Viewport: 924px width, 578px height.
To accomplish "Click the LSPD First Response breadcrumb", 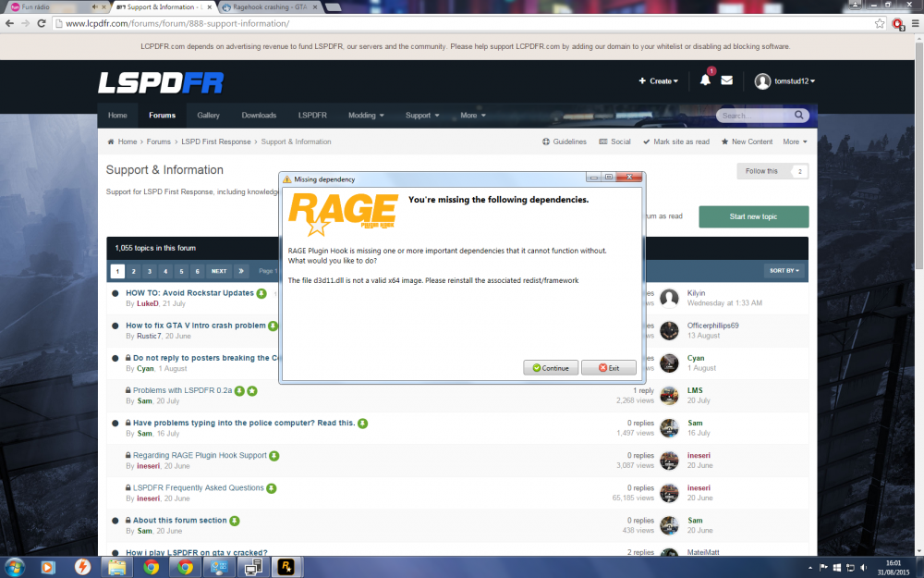I will 215,141.
